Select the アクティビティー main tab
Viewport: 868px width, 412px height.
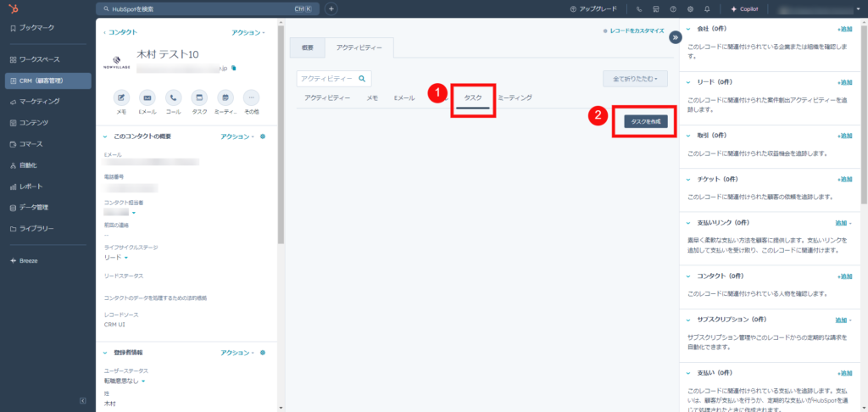point(359,48)
